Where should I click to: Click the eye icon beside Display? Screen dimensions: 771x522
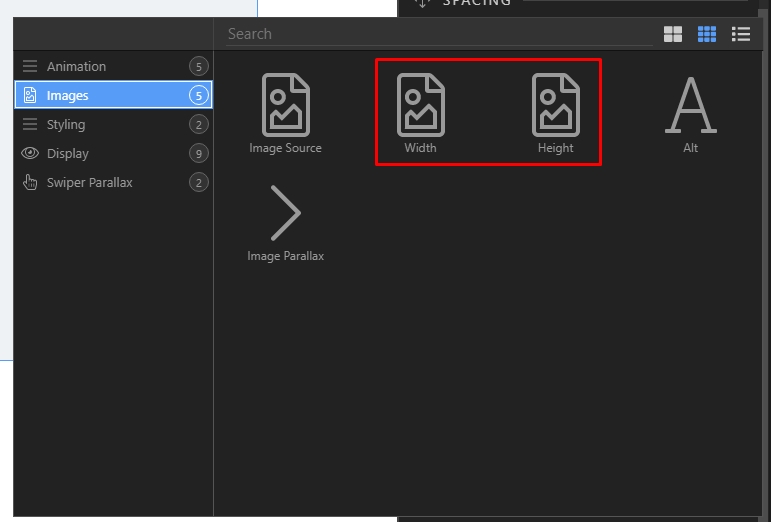(30, 153)
